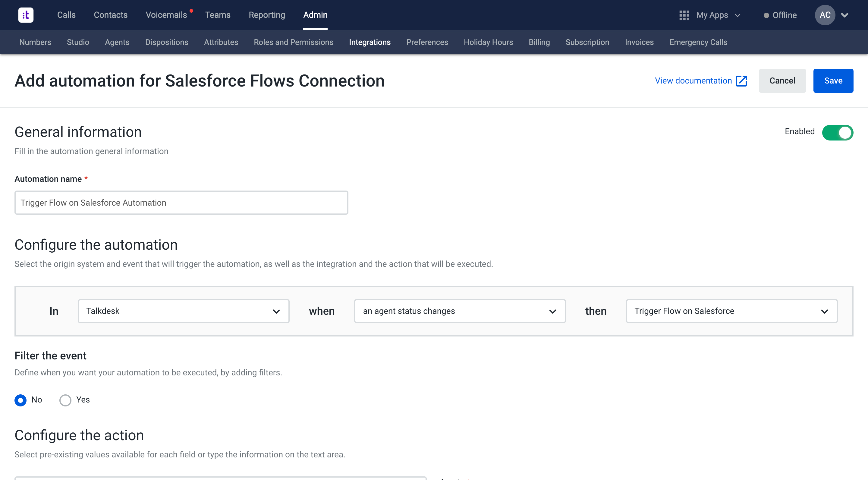Click the Automation name input field
The width and height of the screenshot is (868, 480).
(181, 203)
